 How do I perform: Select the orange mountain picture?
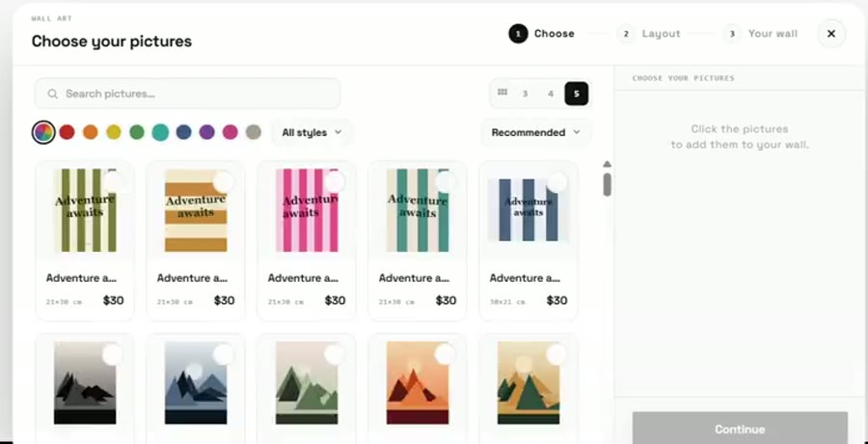[x=446, y=354]
